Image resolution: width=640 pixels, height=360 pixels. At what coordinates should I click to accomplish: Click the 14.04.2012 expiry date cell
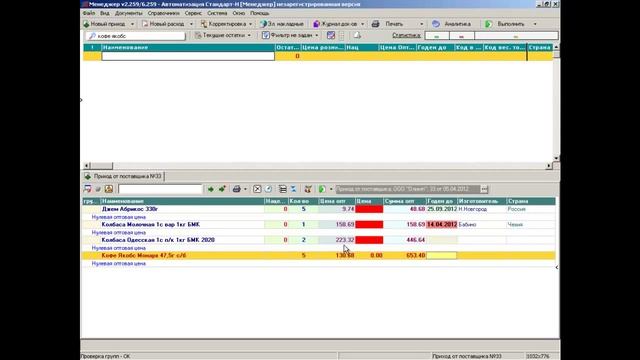pyautogui.click(x=442, y=224)
